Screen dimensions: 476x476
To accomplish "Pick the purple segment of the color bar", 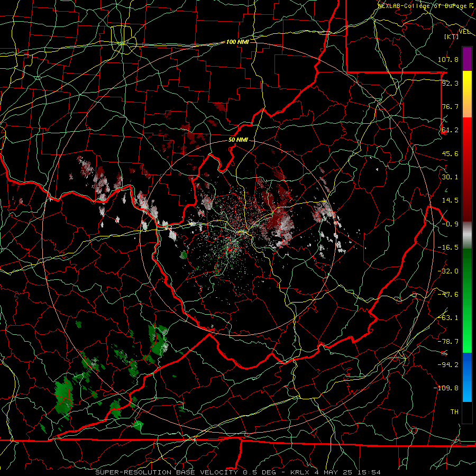I will point(467,59).
